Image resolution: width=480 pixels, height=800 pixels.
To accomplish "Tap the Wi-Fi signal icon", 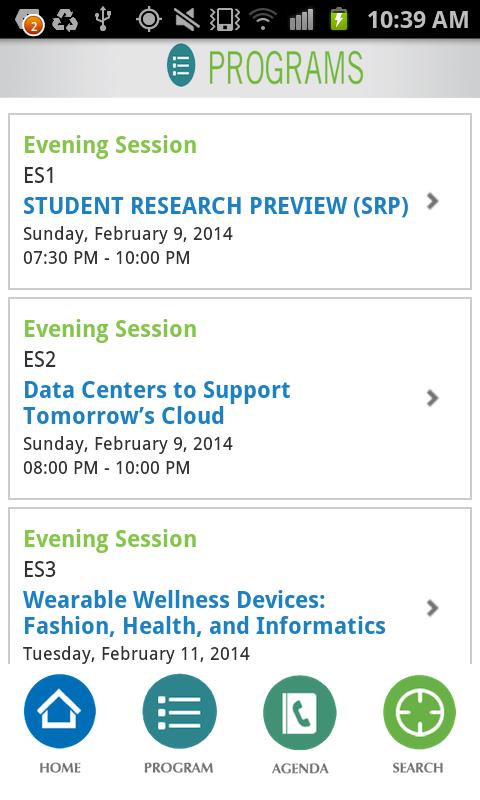I will click(x=263, y=20).
